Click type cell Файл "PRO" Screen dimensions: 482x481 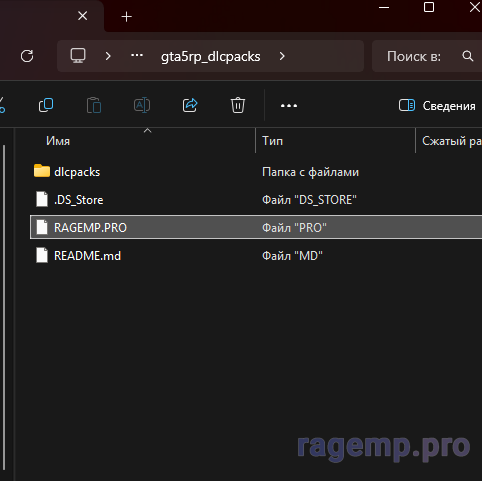click(x=294, y=228)
